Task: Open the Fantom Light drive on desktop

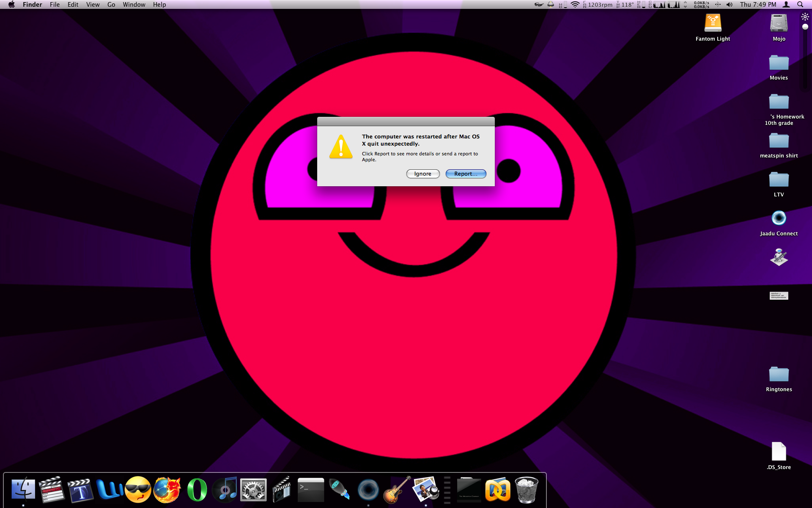Action: pyautogui.click(x=713, y=23)
